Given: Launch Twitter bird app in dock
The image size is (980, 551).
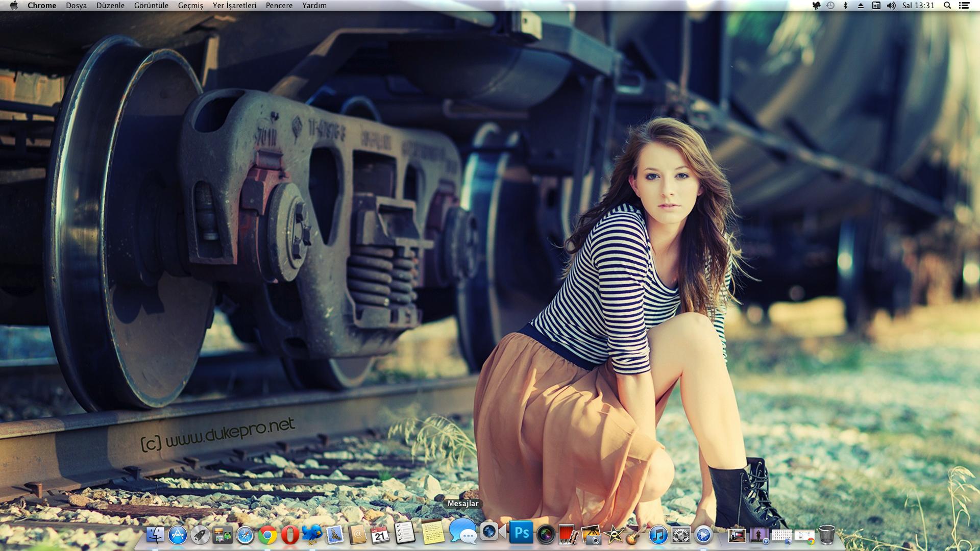Looking at the screenshot, I should coord(312,535).
